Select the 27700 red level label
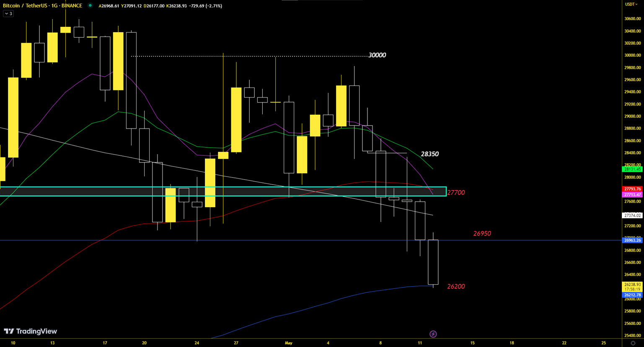Image resolution: width=644 pixels, height=347 pixels. coord(456,193)
